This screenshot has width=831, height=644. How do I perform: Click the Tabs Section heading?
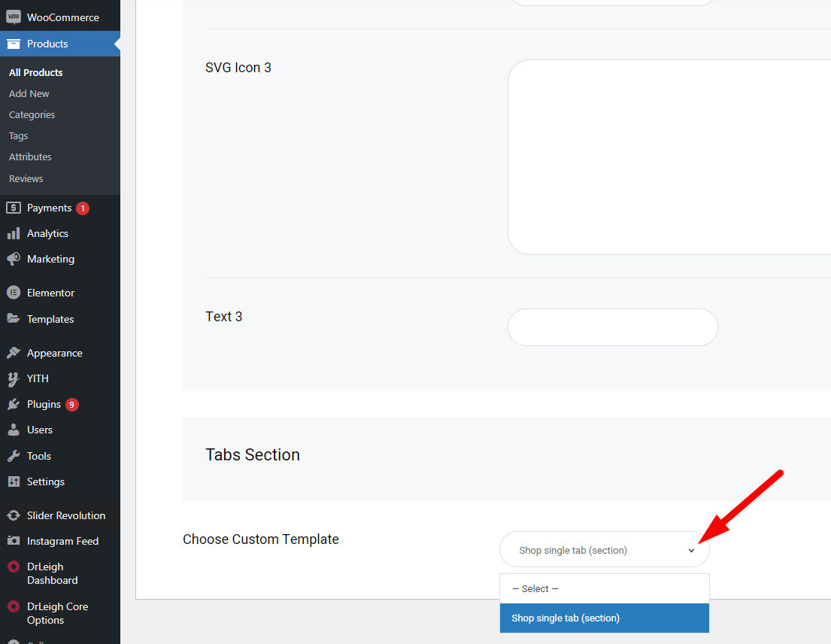click(253, 454)
